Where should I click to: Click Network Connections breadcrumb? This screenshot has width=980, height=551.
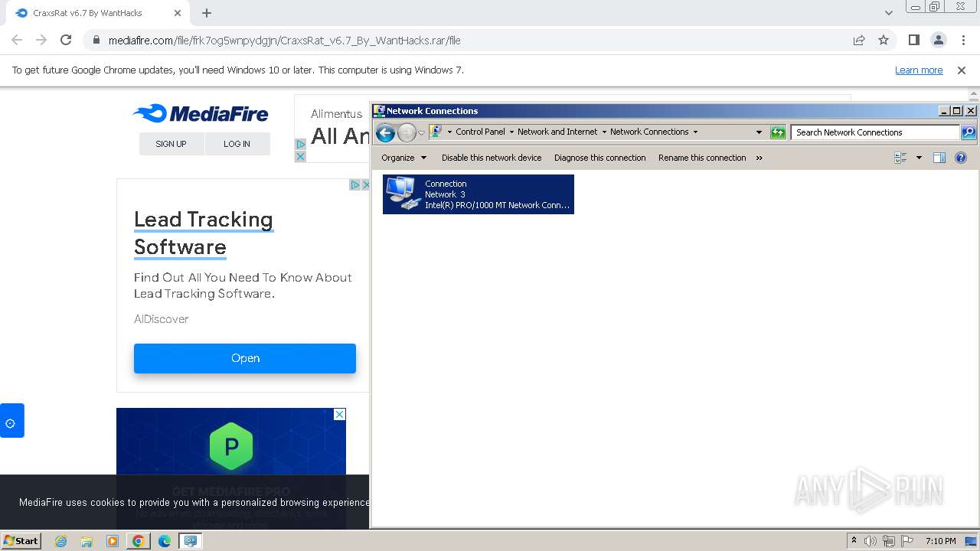click(649, 132)
